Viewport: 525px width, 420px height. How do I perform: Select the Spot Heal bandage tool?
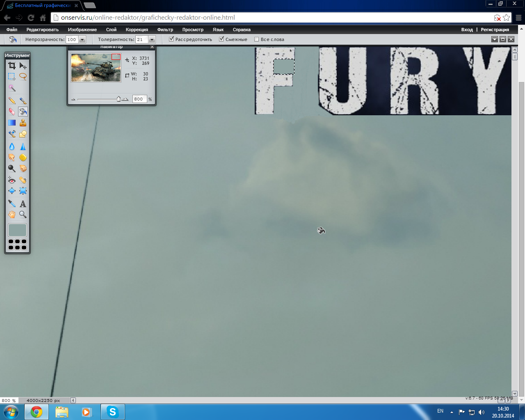pyautogui.click(x=23, y=180)
